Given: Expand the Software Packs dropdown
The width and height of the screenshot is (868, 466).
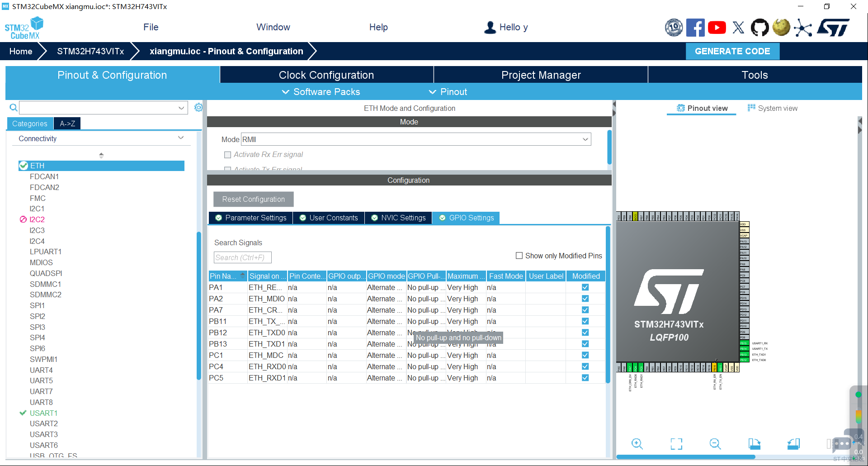Looking at the screenshot, I should coord(321,92).
